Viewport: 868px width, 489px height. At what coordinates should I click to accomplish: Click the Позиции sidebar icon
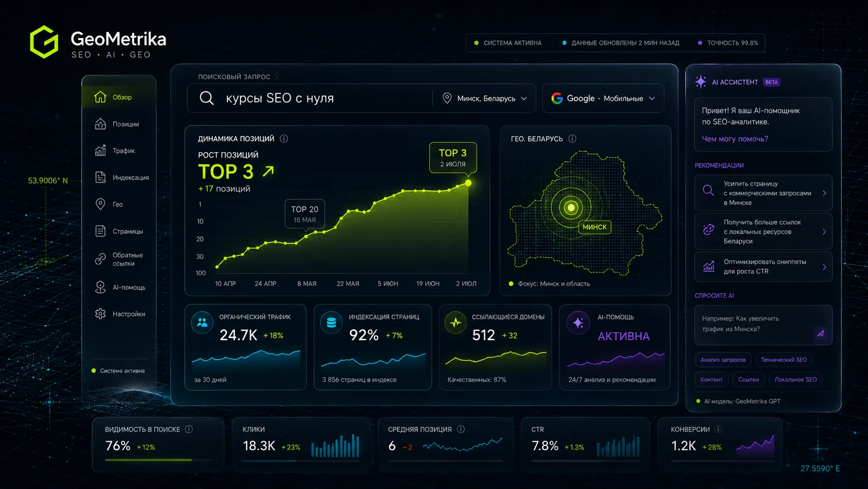pos(100,124)
